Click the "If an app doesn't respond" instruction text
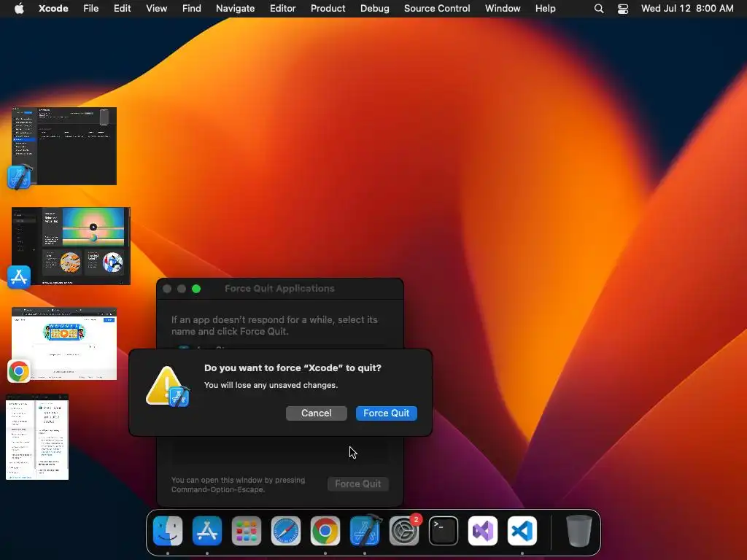This screenshot has height=560, width=747. pyautogui.click(x=274, y=325)
